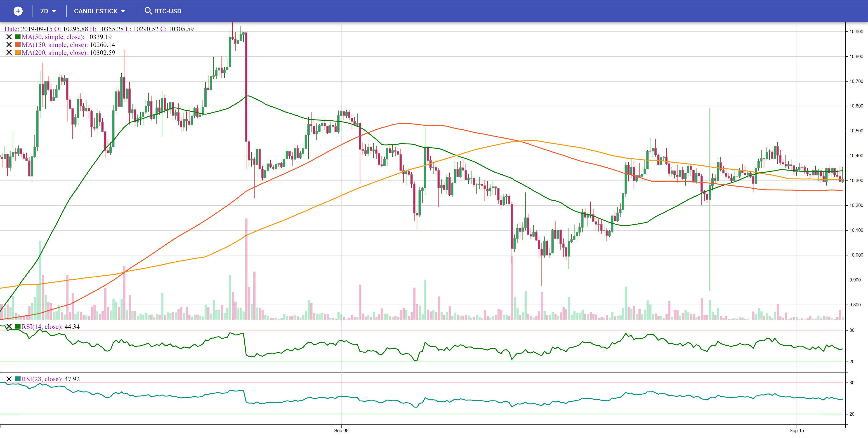The width and height of the screenshot is (868, 438).
Task: Remove the RSI(14) indicator with its X
Action: pyautogui.click(x=9, y=327)
